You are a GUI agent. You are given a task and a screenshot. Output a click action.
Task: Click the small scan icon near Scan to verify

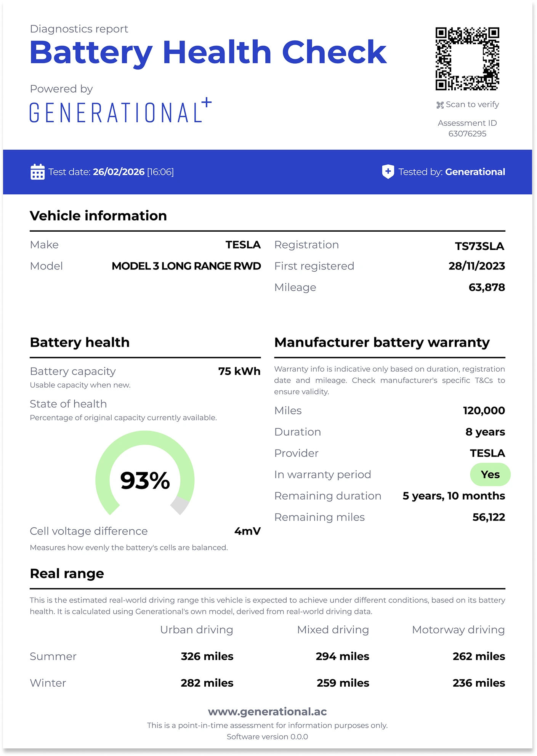pos(440,105)
